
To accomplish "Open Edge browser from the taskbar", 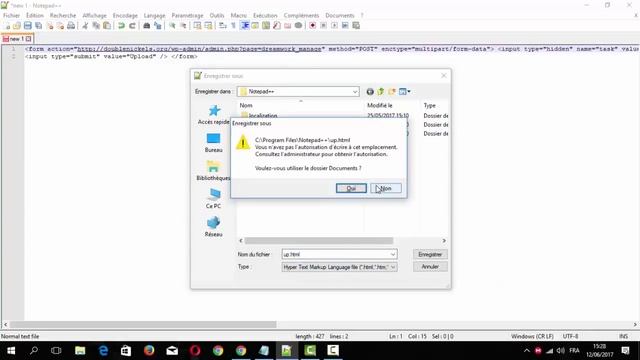I will (x=103, y=351).
